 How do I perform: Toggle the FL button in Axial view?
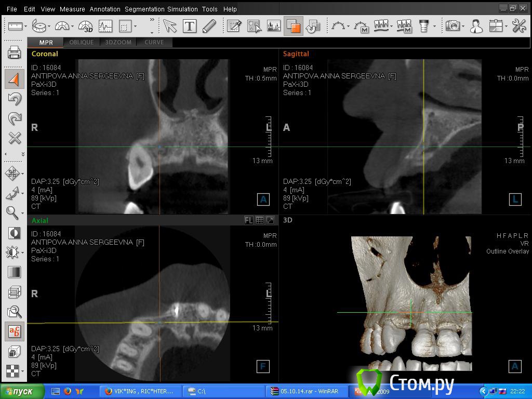(x=249, y=220)
